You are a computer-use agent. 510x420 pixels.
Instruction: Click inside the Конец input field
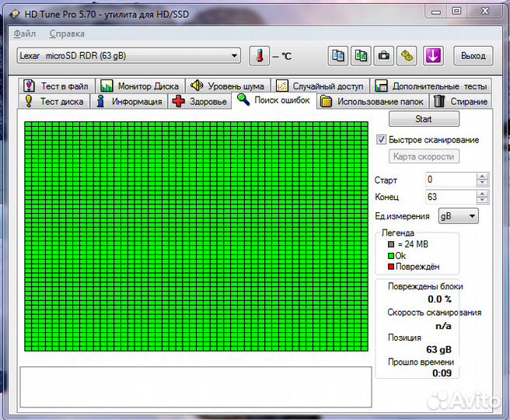[x=449, y=197]
